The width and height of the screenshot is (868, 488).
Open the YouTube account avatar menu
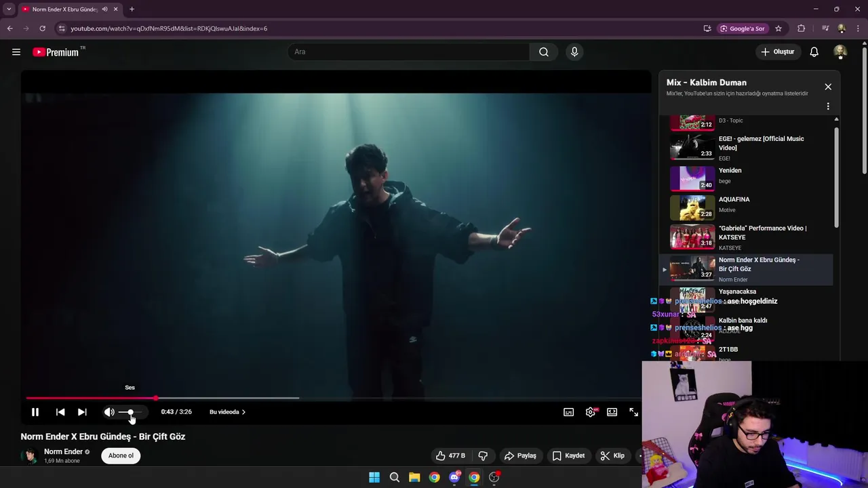click(840, 52)
